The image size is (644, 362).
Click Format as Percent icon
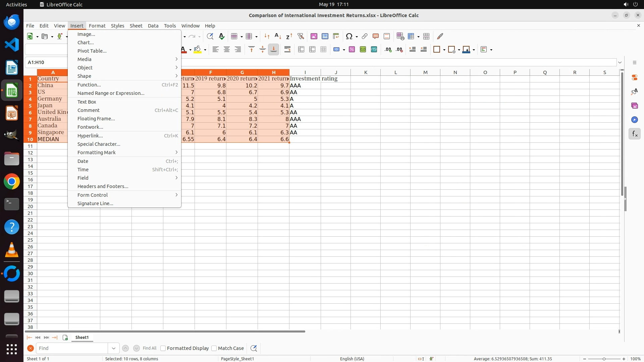point(352,50)
